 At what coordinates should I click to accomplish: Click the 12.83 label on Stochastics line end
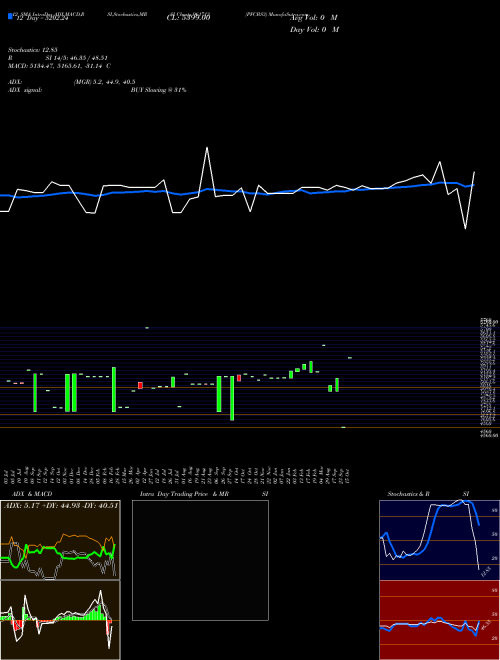tap(486, 572)
